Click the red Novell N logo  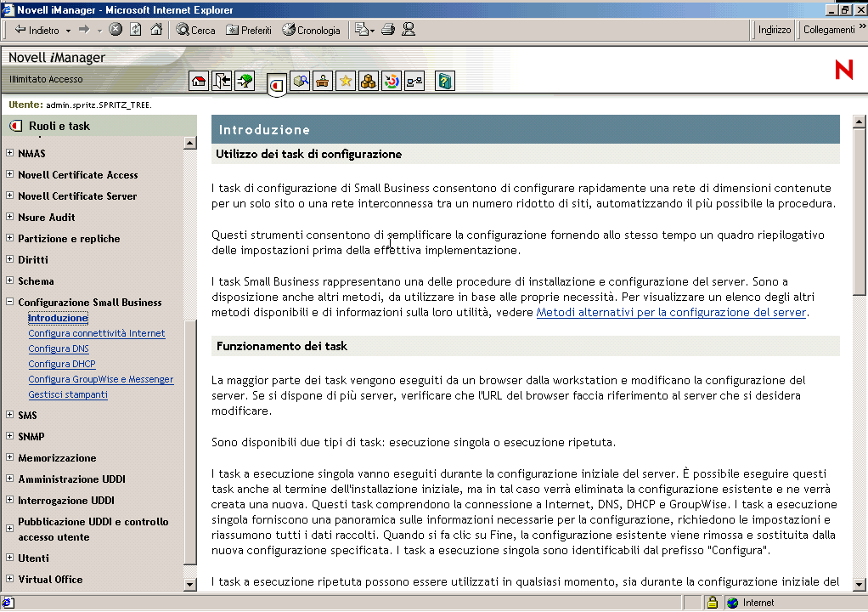843,70
